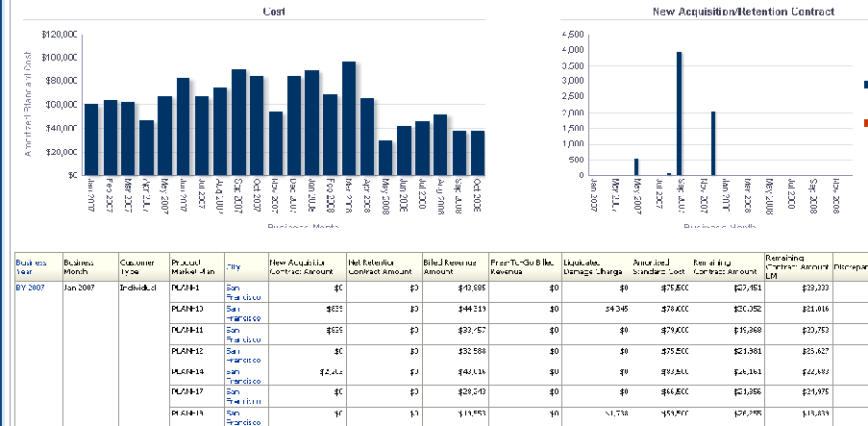Image resolution: width=868 pixels, height=426 pixels.
Task: Click the $78,000 amortized cost in PLAN-10 row
Action: coord(675,309)
